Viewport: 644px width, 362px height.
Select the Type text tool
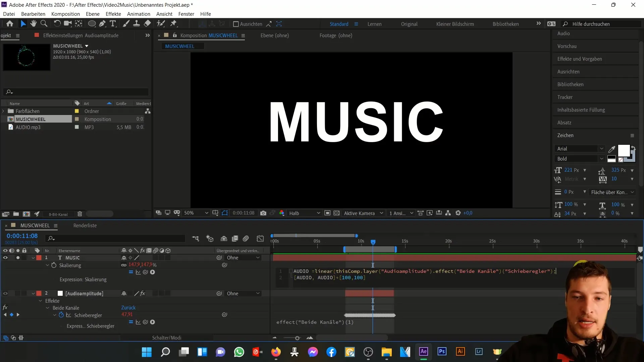click(113, 24)
